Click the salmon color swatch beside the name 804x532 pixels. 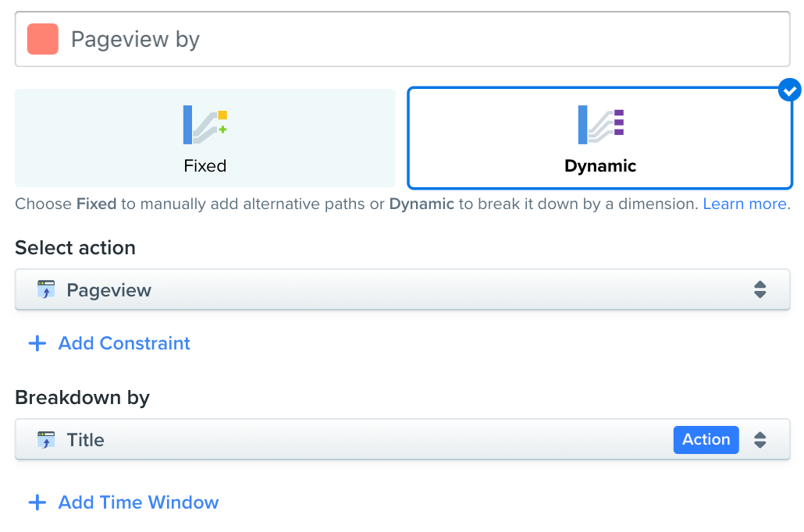[x=43, y=39]
